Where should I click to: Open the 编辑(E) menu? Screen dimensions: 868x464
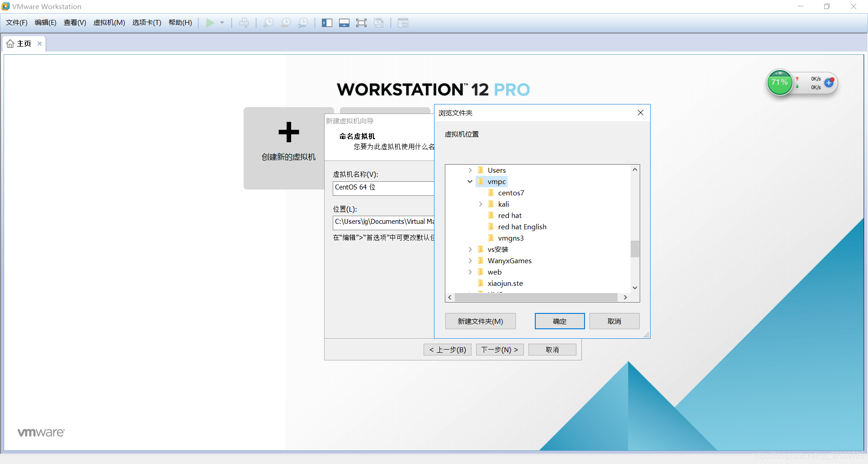(46, 23)
